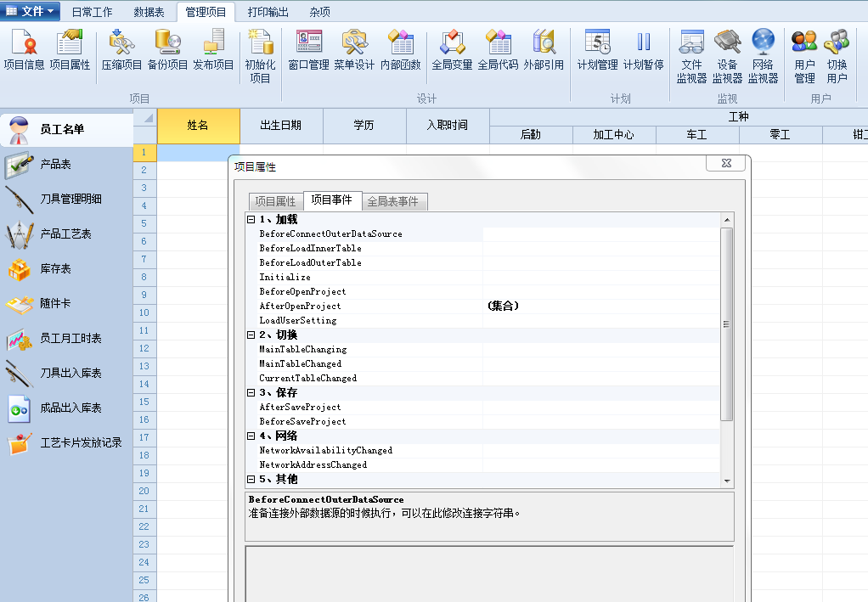This screenshot has width=868, height=602.
Task: Open the 库存表 table
Action: [55, 269]
